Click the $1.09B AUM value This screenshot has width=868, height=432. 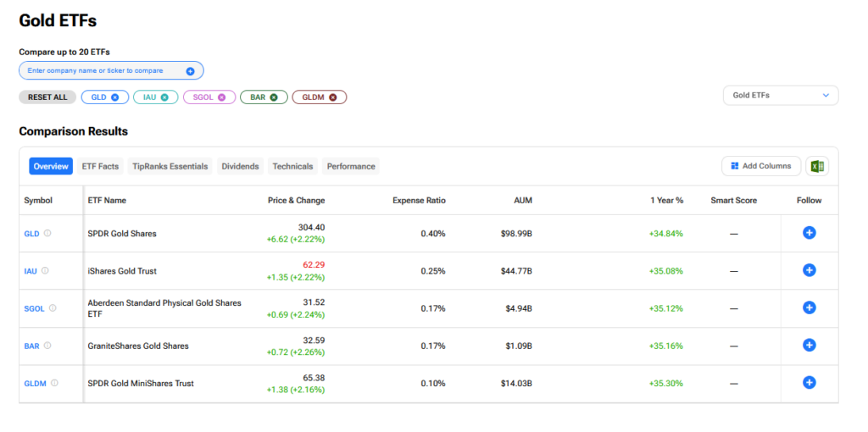[x=519, y=346]
